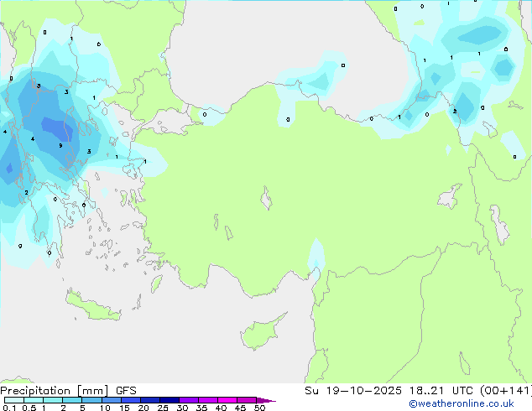Click the island of Crete on map
The image size is (532, 411).
tap(93, 306)
